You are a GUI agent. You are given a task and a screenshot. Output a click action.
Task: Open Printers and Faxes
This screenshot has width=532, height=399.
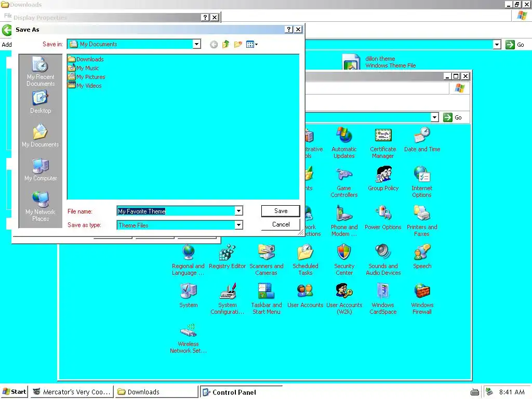coord(422,221)
